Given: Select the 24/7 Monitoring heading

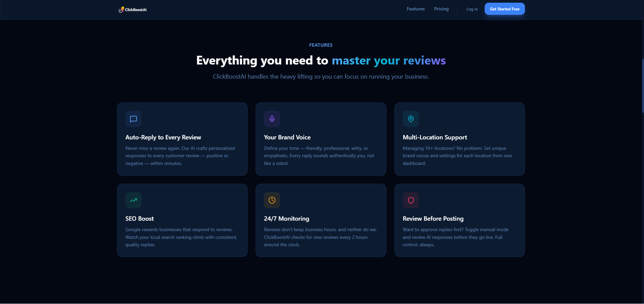Looking at the screenshot, I should tap(286, 219).
